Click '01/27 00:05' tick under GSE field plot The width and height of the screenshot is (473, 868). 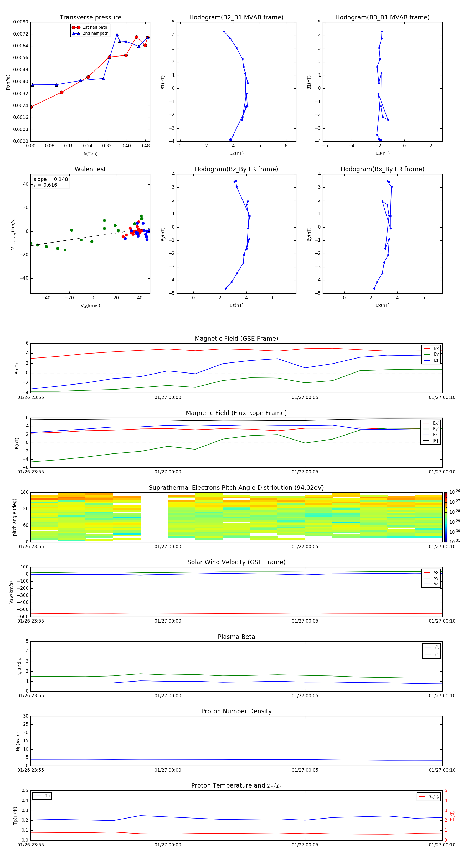[305, 398]
